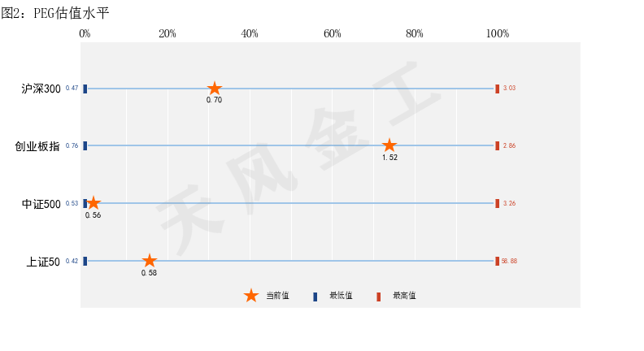This screenshot has width=644, height=351.
Task: Click blue minimum marker for 沪深300
Action: 85,89
